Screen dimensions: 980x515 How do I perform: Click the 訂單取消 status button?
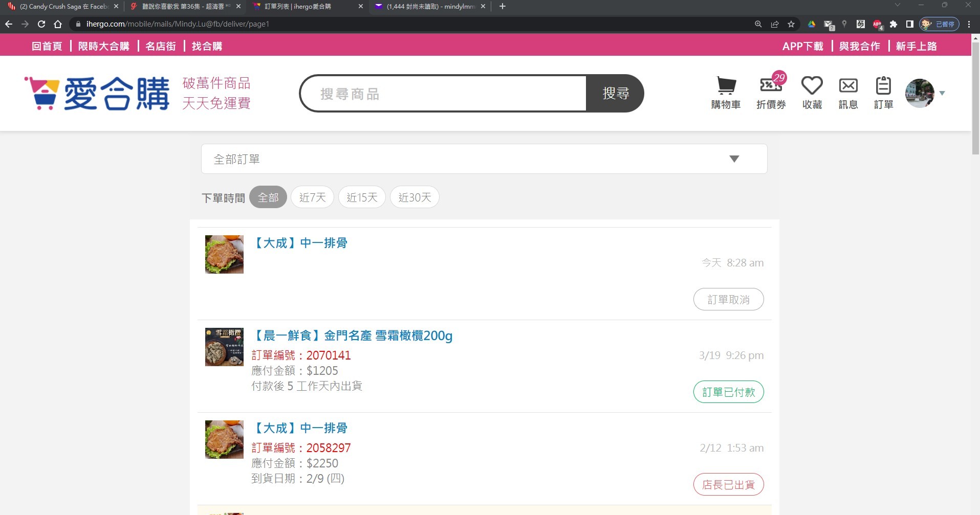(x=728, y=299)
